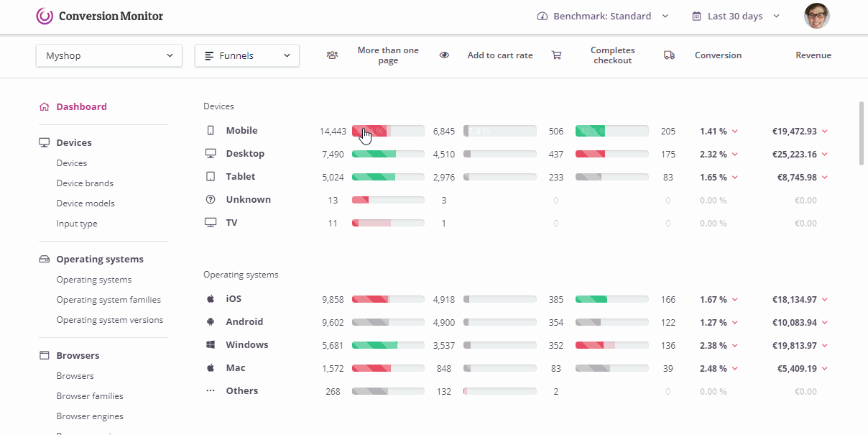The height and width of the screenshot is (435, 868).
Task: Open the Benchmark: Standard dropdown
Action: coord(602,15)
